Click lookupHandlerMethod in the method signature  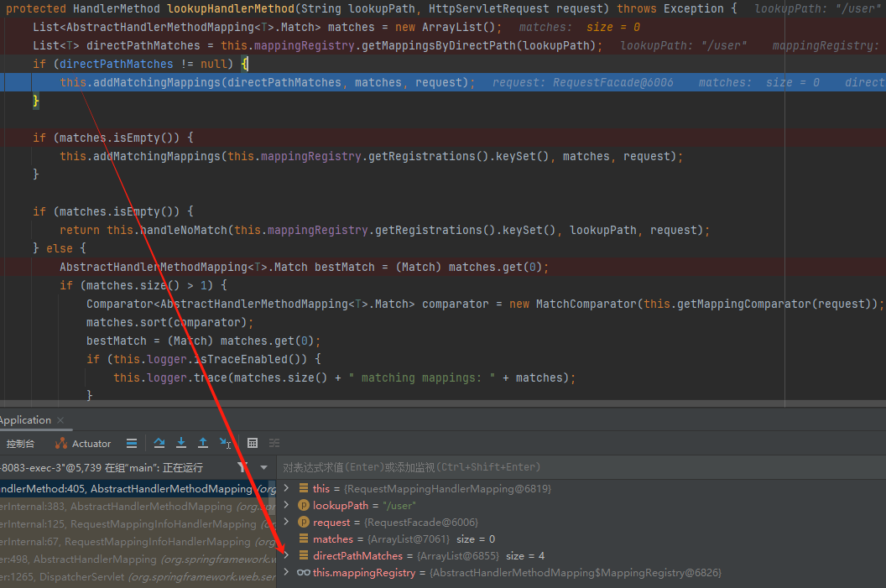231,8
